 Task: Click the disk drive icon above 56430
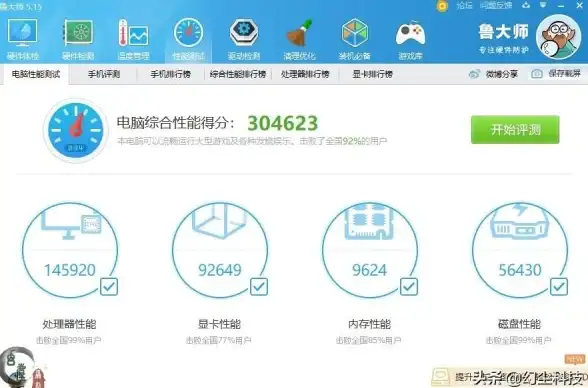(519, 221)
